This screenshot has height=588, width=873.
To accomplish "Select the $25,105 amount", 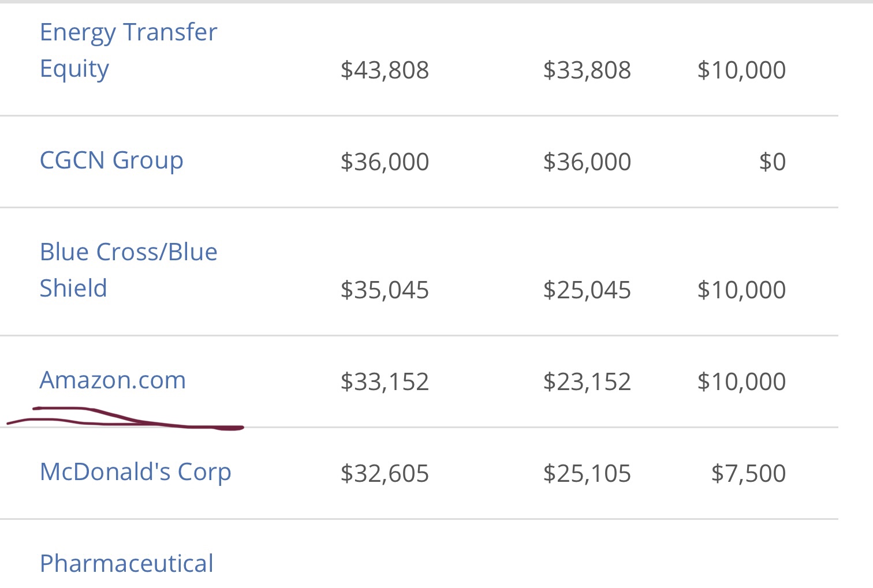I will click(587, 474).
